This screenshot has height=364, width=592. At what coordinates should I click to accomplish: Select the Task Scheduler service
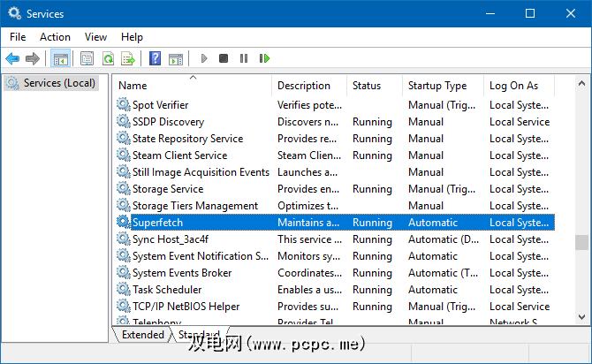click(167, 290)
